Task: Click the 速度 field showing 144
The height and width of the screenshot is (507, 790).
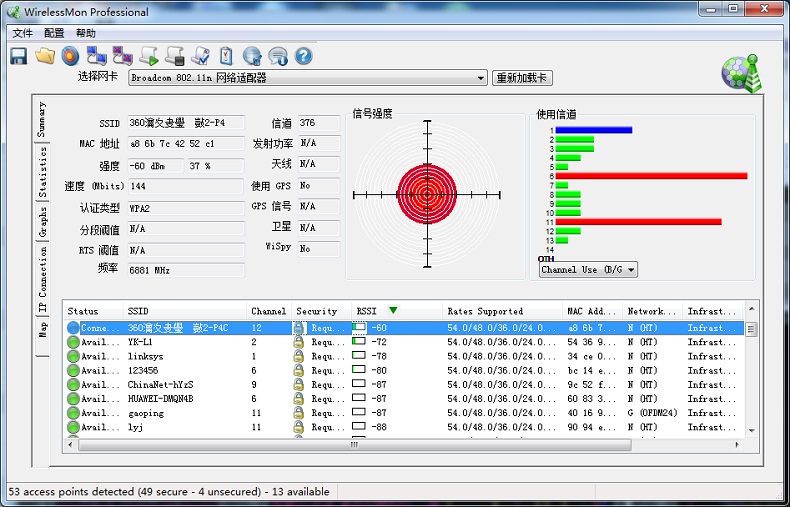Action: [x=186, y=186]
